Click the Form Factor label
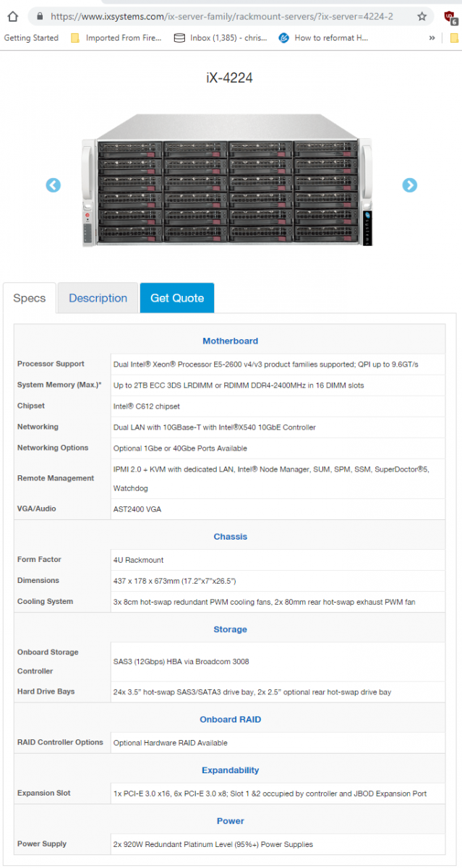462x868 pixels. coord(39,559)
